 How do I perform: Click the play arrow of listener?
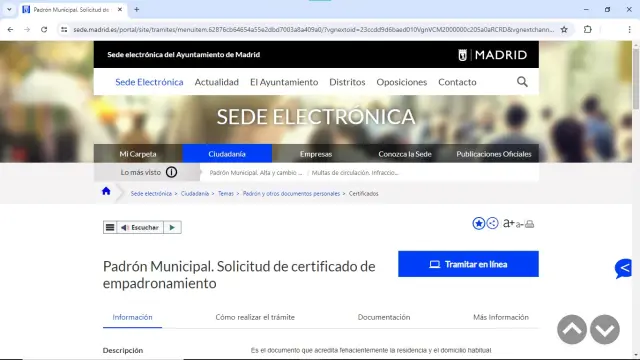[172, 227]
